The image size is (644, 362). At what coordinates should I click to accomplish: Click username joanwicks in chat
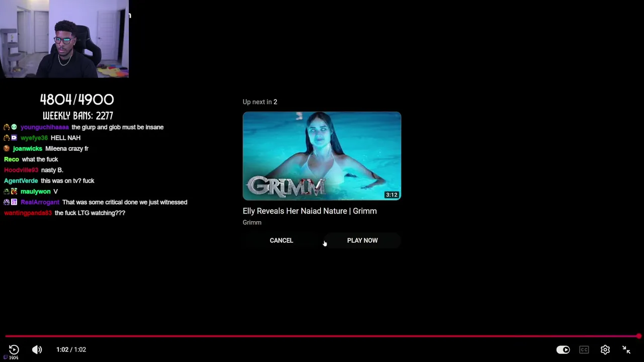tap(28, 148)
